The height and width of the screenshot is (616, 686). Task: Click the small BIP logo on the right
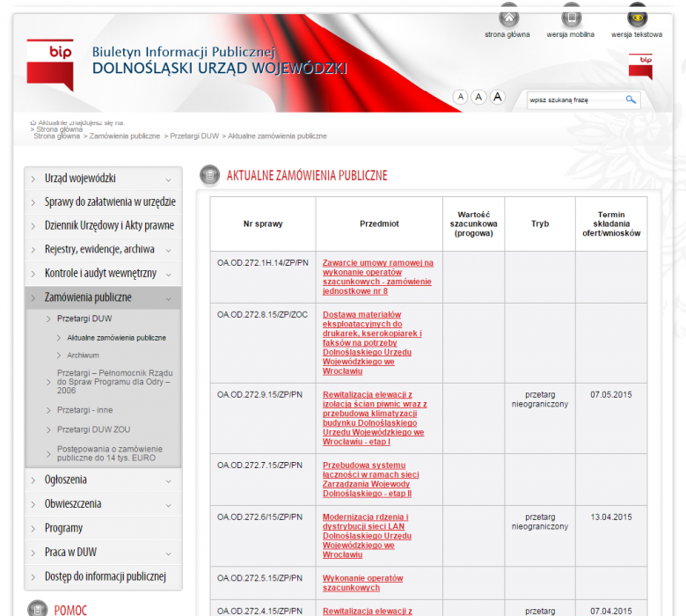640,65
